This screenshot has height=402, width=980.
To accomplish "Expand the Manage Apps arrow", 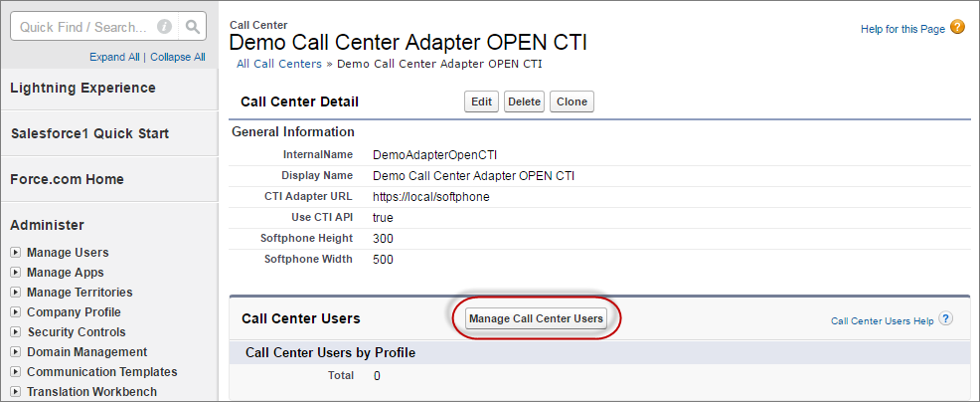I will pos(16,273).
